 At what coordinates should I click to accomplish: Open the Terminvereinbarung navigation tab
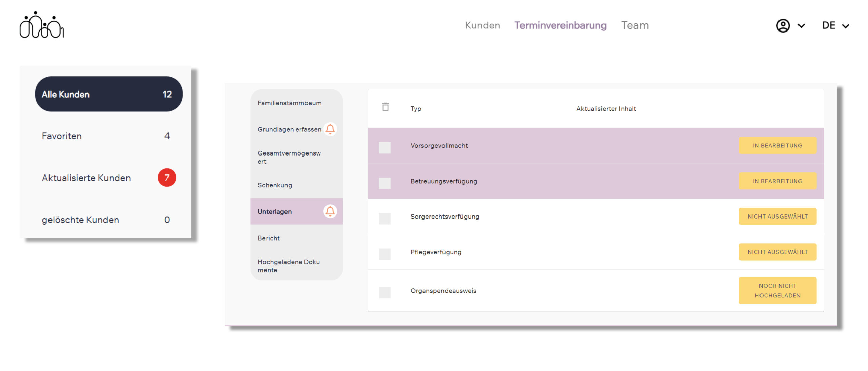(560, 25)
